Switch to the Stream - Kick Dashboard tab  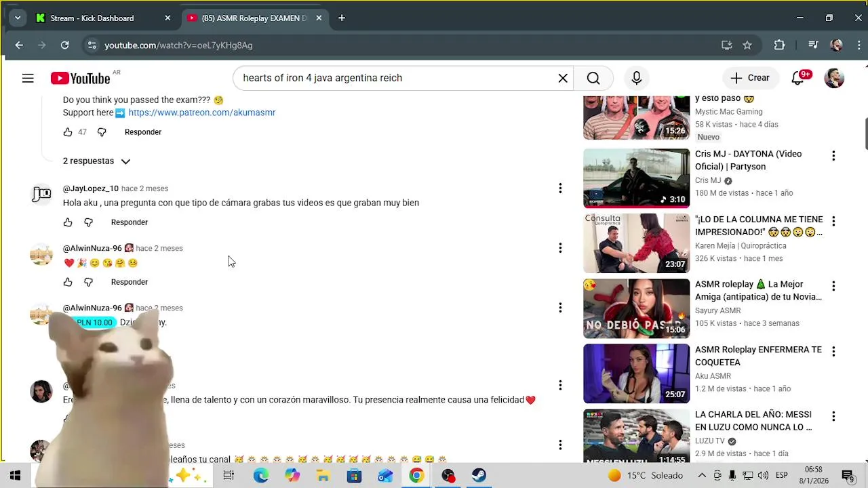pyautogui.click(x=102, y=18)
